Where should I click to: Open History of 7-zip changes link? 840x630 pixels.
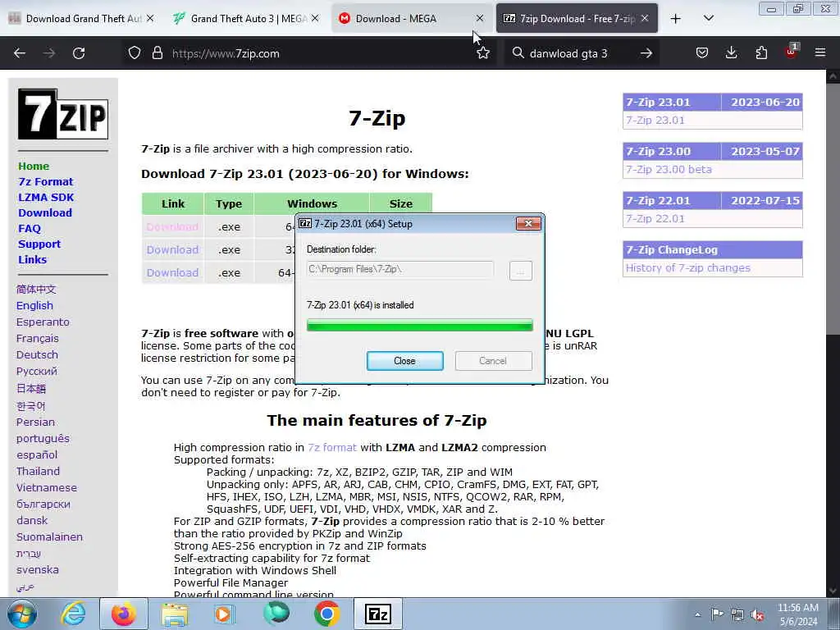(x=688, y=268)
